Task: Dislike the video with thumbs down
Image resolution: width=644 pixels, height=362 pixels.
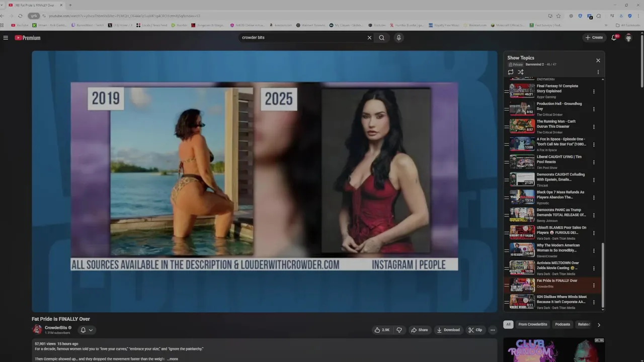Action: point(399,330)
